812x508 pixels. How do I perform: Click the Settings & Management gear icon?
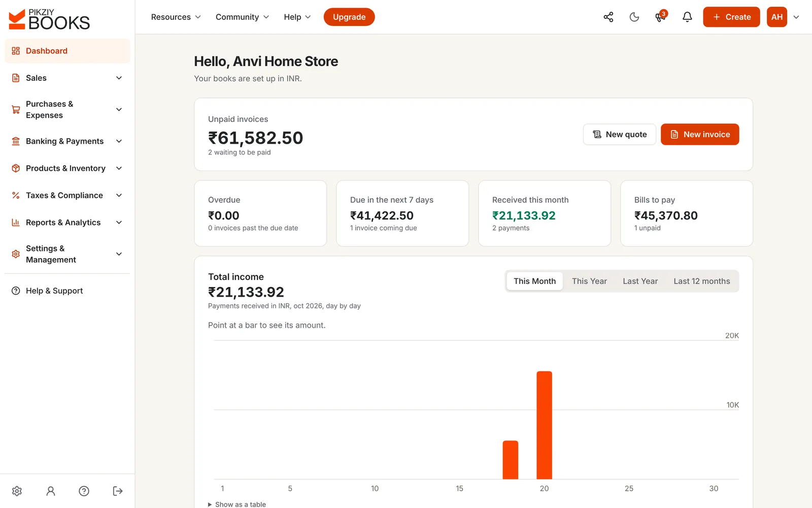pyautogui.click(x=16, y=254)
